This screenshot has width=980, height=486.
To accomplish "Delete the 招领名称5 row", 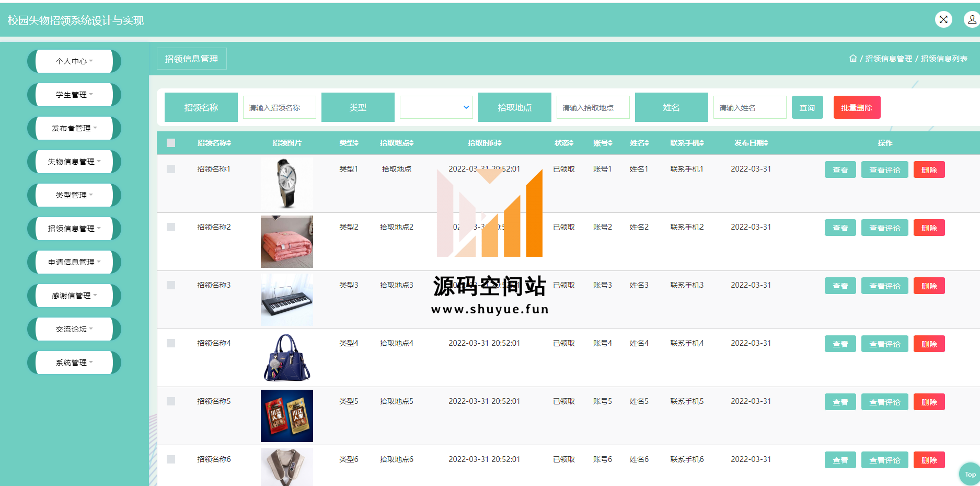I will [x=929, y=402].
